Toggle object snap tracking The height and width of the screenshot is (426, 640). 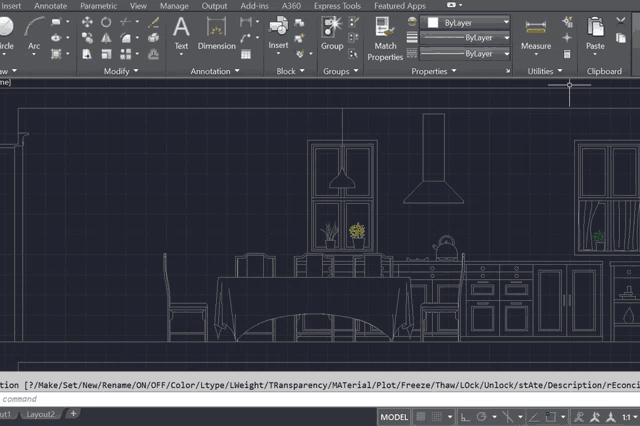[533, 417]
